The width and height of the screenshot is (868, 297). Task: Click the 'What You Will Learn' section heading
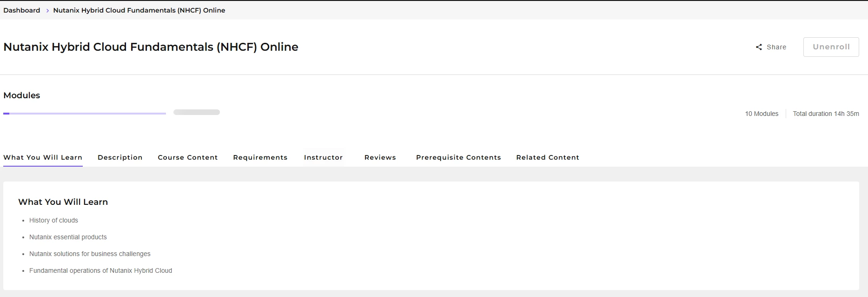click(x=63, y=202)
